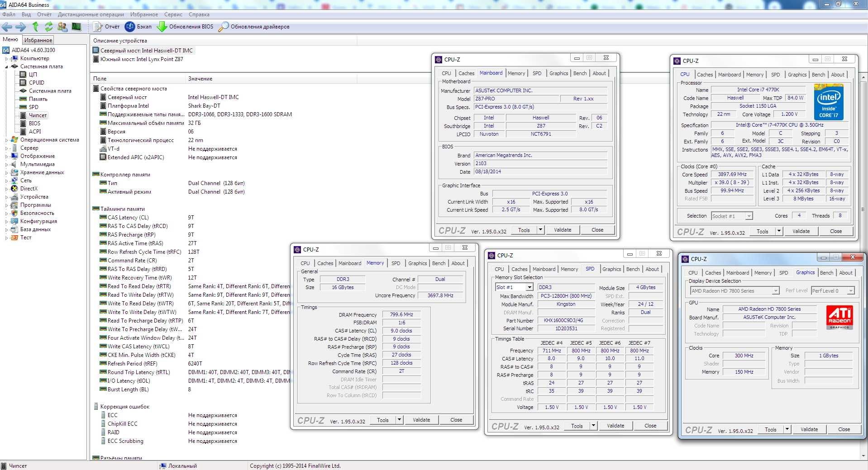
Task: Click the green up-level arrow in the AIDA64 toolbar
Action: coord(35,27)
